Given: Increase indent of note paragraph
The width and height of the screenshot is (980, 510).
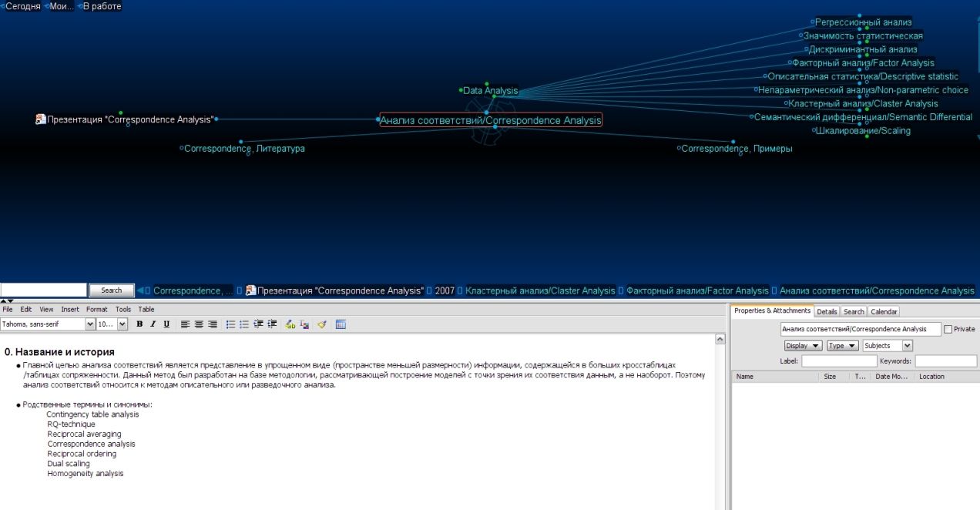Looking at the screenshot, I should (x=272, y=324).
